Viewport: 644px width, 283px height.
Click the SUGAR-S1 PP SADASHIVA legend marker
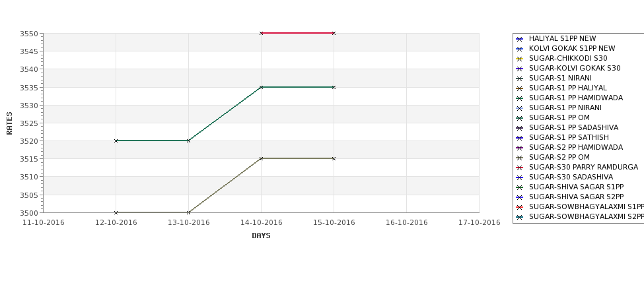(520, 128)
